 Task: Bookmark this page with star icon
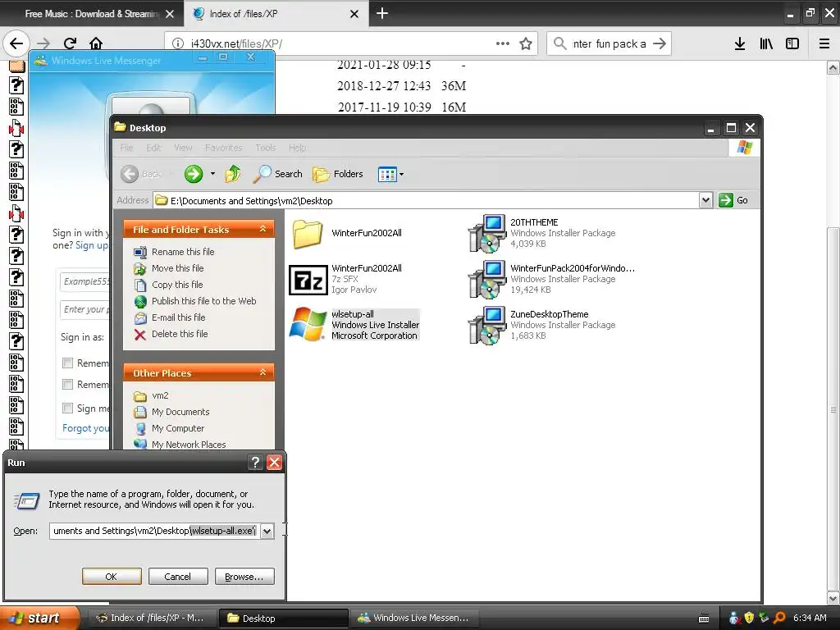pyautogui.click(x=526, y=43)
